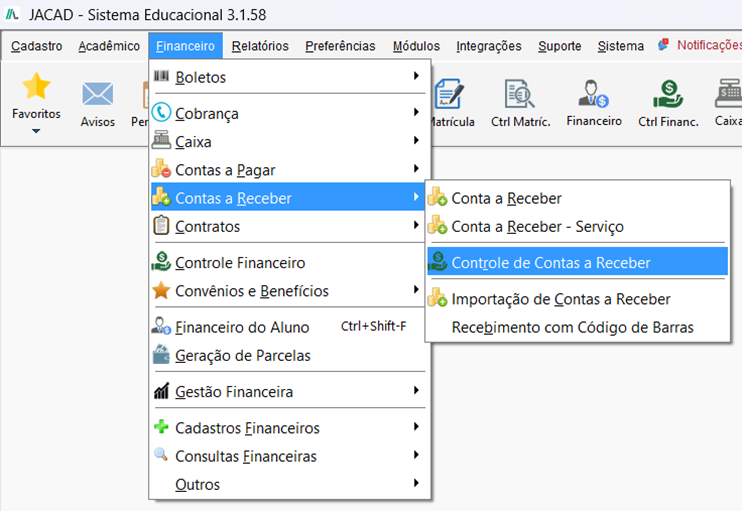The height and width of the screenshot is (511, 742).
Task: Open the Favoritos dropdown arrow
Action: (36, 131)
